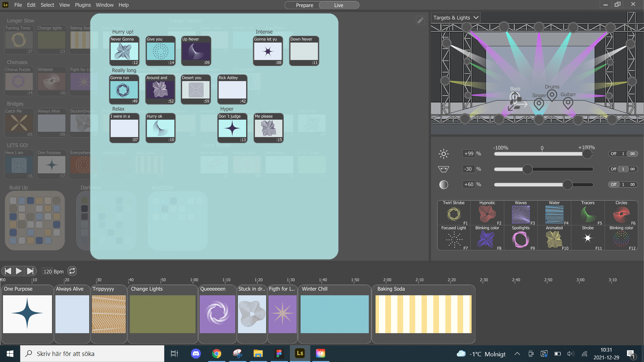This screenshot has width=644, height=362.
Task: Click the pencil edit icon
Action: [420, 20]
